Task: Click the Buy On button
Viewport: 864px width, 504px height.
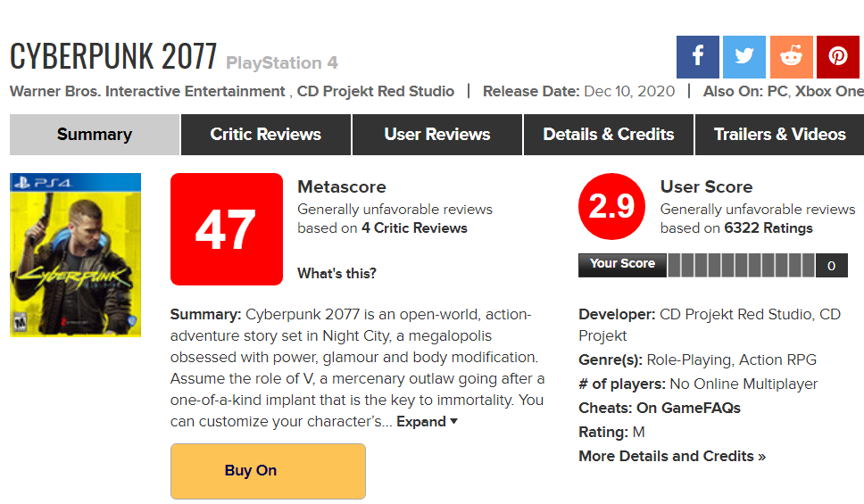Action: point(268,471)
